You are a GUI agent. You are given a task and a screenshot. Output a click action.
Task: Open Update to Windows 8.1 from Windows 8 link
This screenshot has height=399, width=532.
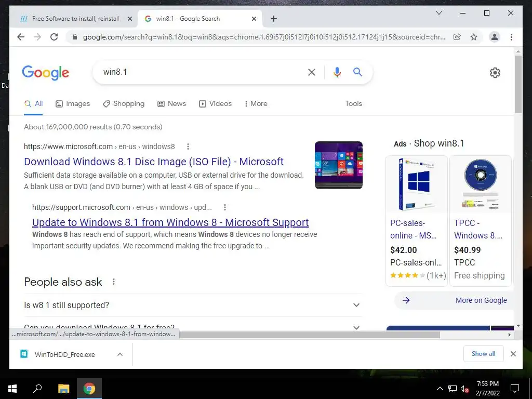[170, 222]
